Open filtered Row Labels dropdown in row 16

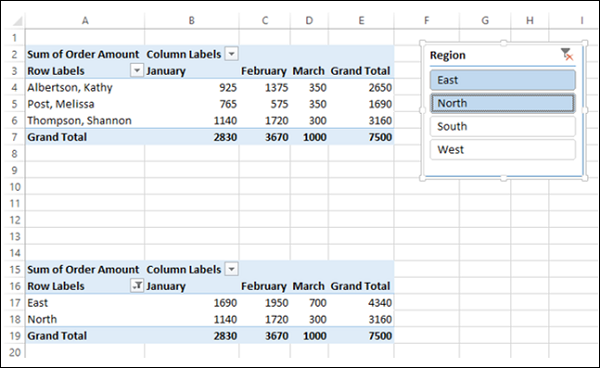137,286
